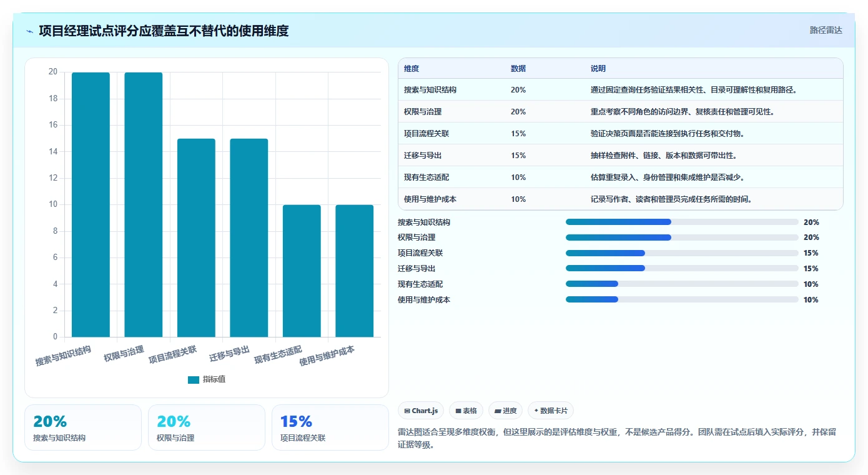Click the 迁移与导出 progress bar
The height and width of the screenshot is (475, 868).
(x=682, y=268)
